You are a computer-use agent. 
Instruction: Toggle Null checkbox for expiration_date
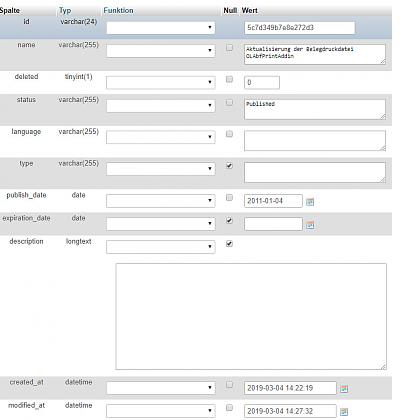[x=229, y=220]
